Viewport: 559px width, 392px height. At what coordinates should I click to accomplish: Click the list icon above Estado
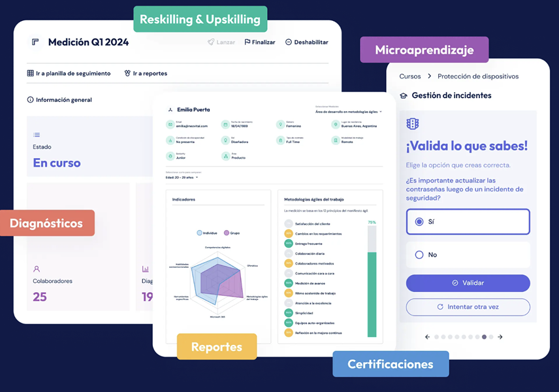click(x=37, y=135)
